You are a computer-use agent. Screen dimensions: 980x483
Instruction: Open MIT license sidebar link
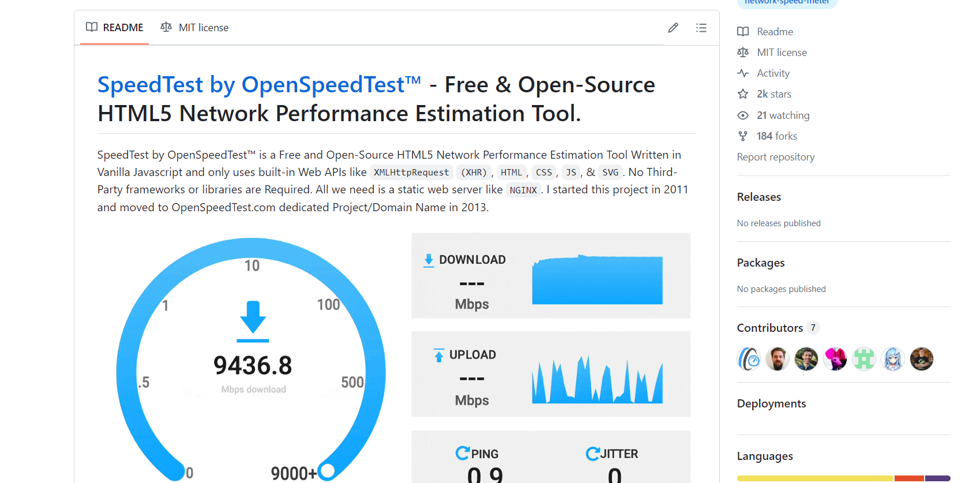pos(782,53)
